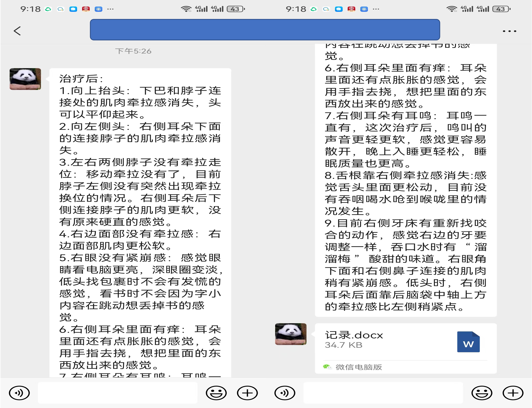This screenshot has width=532, height=408.
Task: Tap the right status bar battery indicator
Action: (x=501, y=9)
